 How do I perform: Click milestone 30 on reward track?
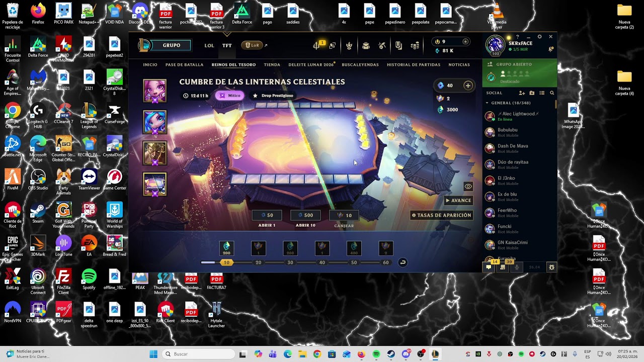pyautogui.click(x=290, y=262)
